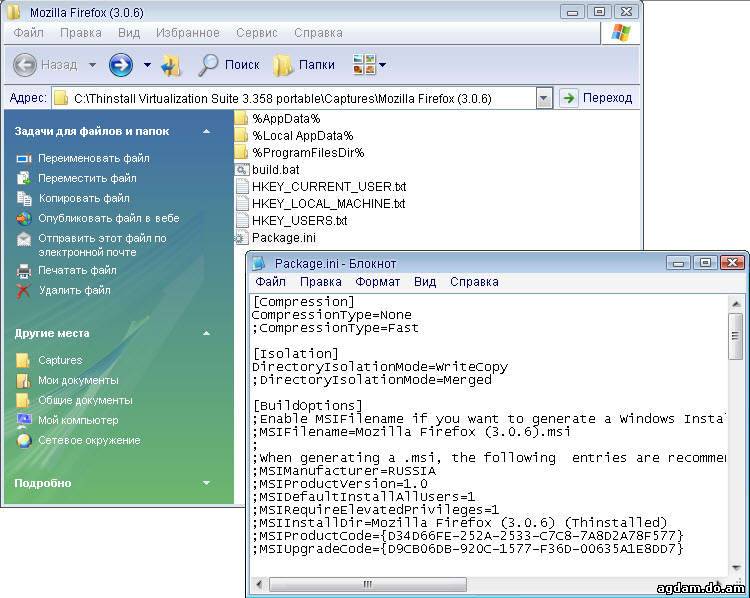The height and width of the screenshot is (598, 750).
Task: Open the Views dropdown arrow
Action: coord(383,65)
